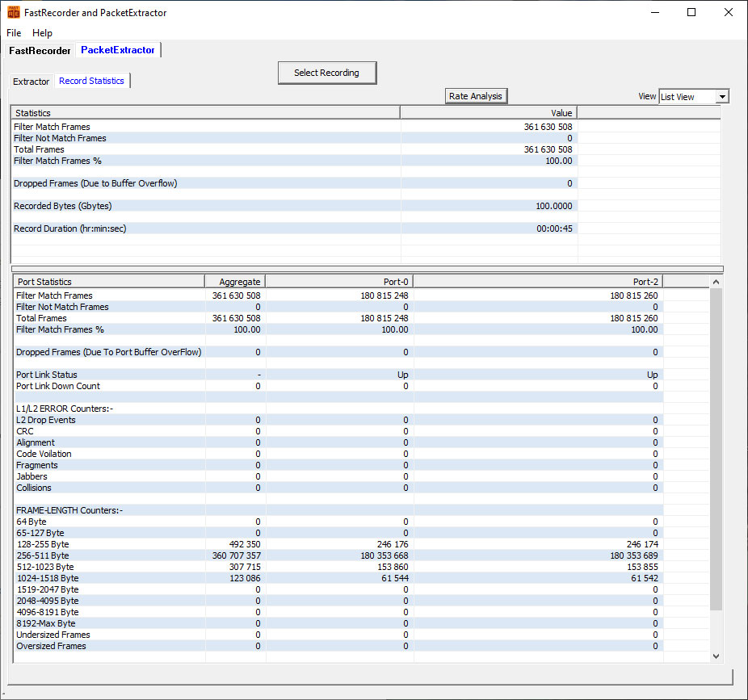Click the scroll up arrow of port statistics

[x=716, y=283]
